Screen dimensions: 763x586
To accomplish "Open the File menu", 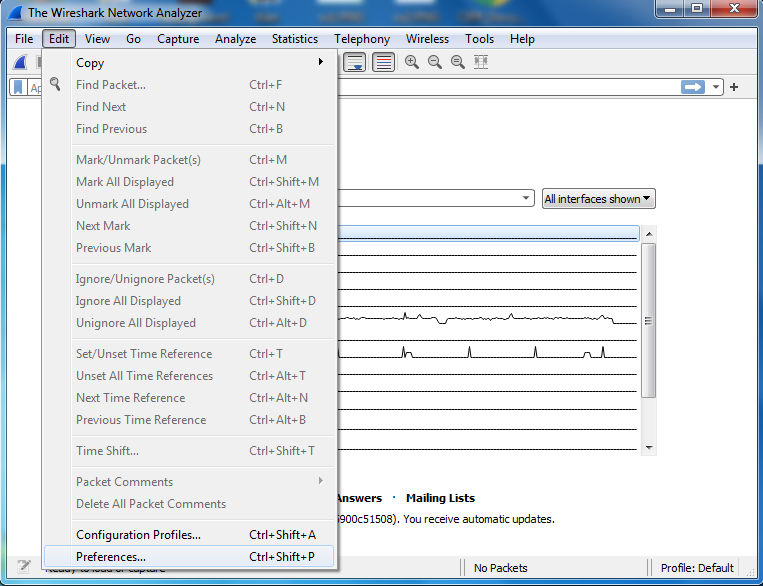I will [24, 39].
